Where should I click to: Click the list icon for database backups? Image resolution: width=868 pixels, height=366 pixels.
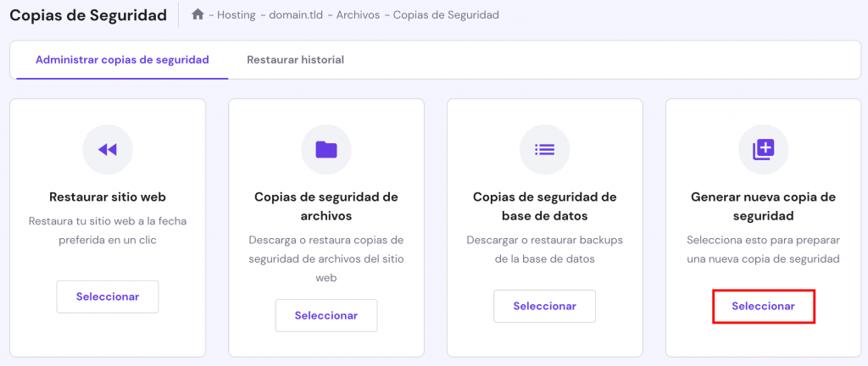tap(544, 150)
